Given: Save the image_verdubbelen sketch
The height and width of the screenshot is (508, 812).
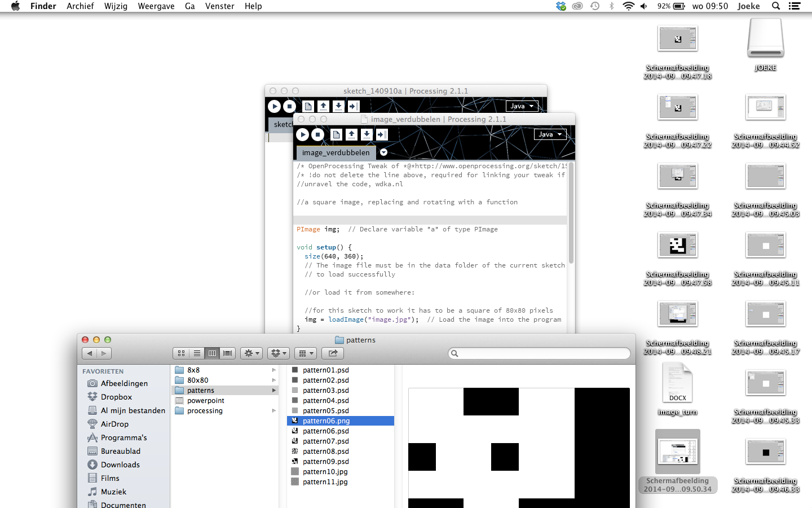Looking at the screenshot, I should point(366,134).
